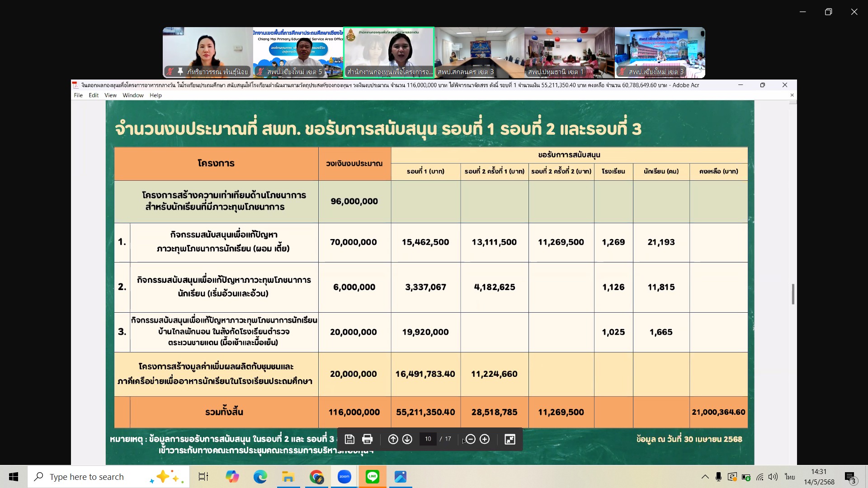Go to the next page with the down arrow
Viewport: 868px width, 488px height.
click(x=407, y=439)
